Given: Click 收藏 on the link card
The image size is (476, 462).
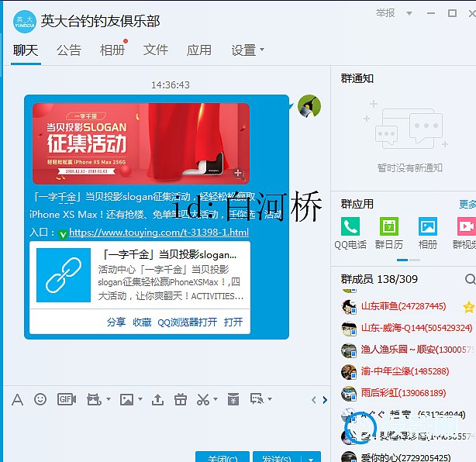Looking at the screenshot, I should [x=142, y=322].
